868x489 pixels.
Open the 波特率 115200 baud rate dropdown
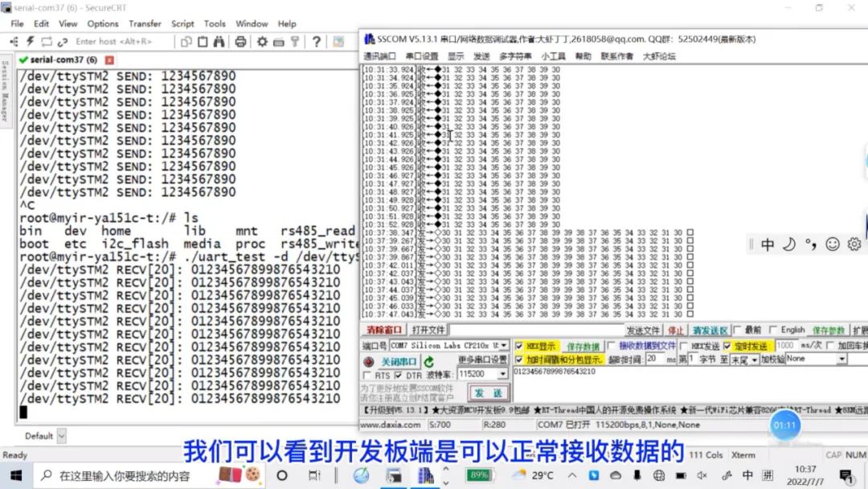click(502, 374)
